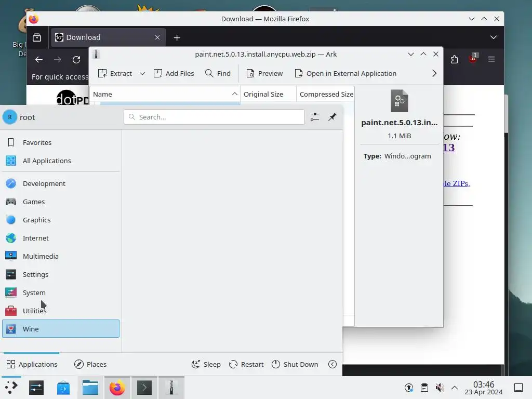
Task: Open Firefox hamburger menu
Action: click(x=491, y=59)
